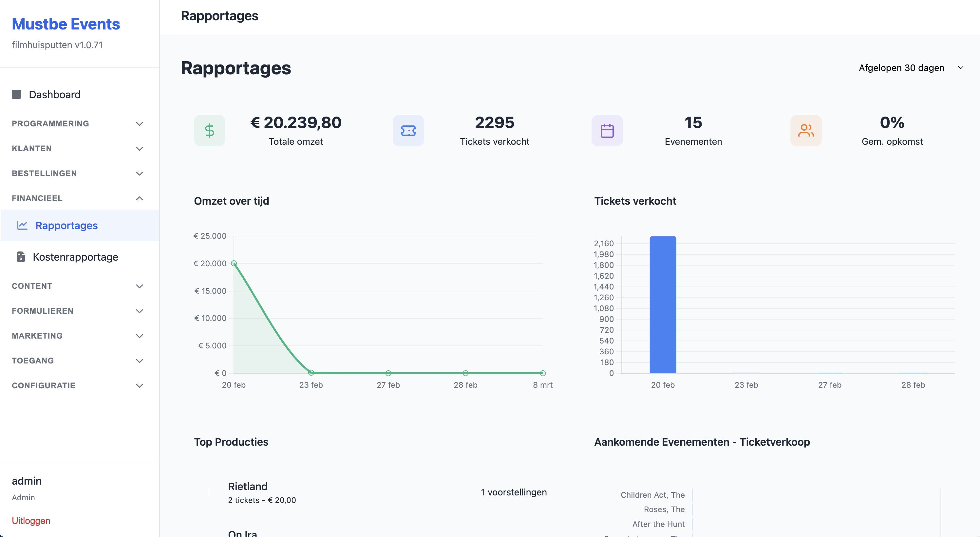
Task: Click the document icon next to Kostenrapportage
Action: tap(21, 257)
